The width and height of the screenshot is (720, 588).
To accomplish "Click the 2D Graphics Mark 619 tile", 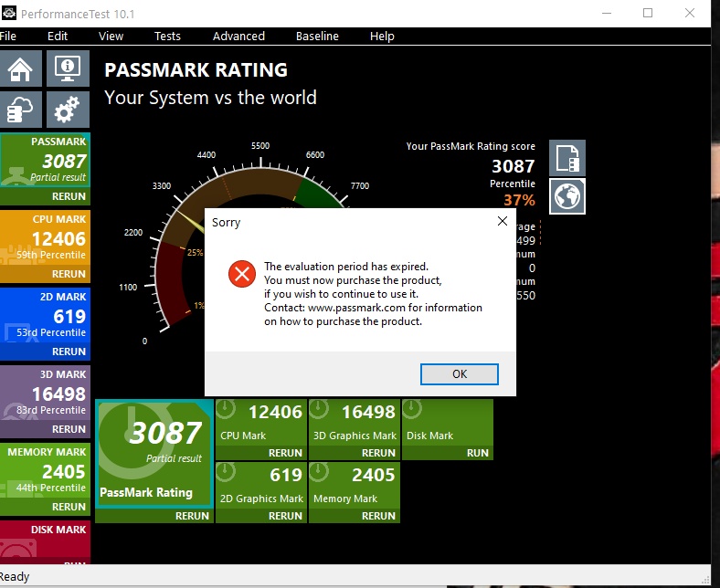I will [260, 486].
